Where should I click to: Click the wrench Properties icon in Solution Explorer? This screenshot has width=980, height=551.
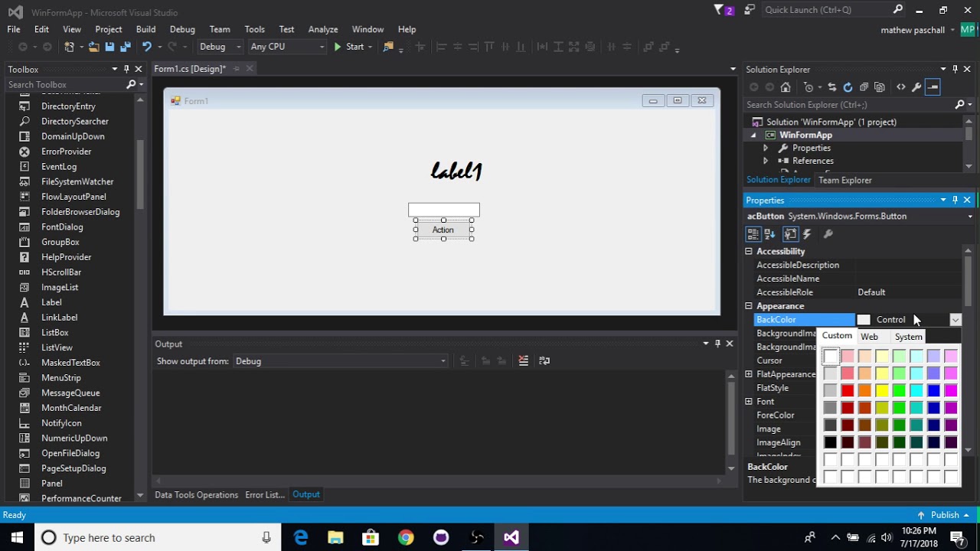coord(916,87)
